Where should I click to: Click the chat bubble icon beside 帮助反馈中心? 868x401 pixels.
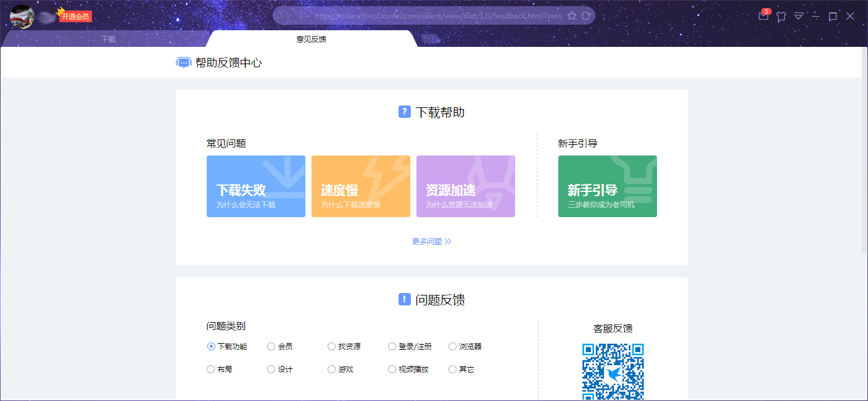tap(183, 62)
